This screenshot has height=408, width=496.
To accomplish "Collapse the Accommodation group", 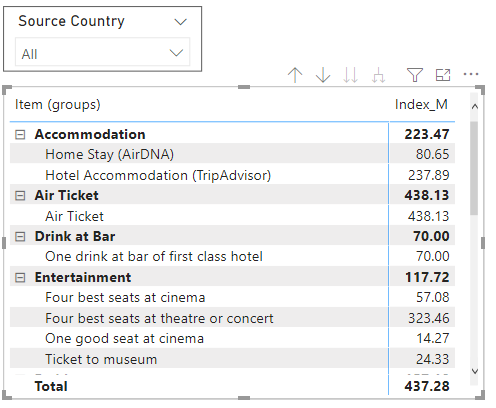I will [20, 135].
